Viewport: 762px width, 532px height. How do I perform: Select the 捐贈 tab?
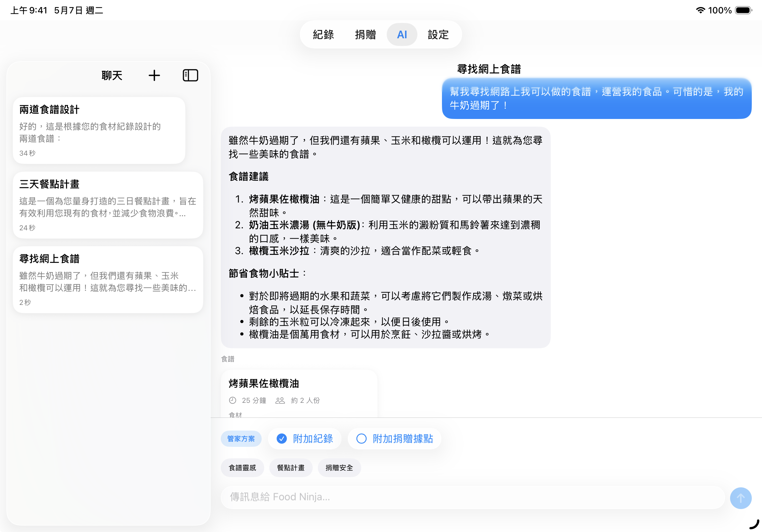pos(365,34)
